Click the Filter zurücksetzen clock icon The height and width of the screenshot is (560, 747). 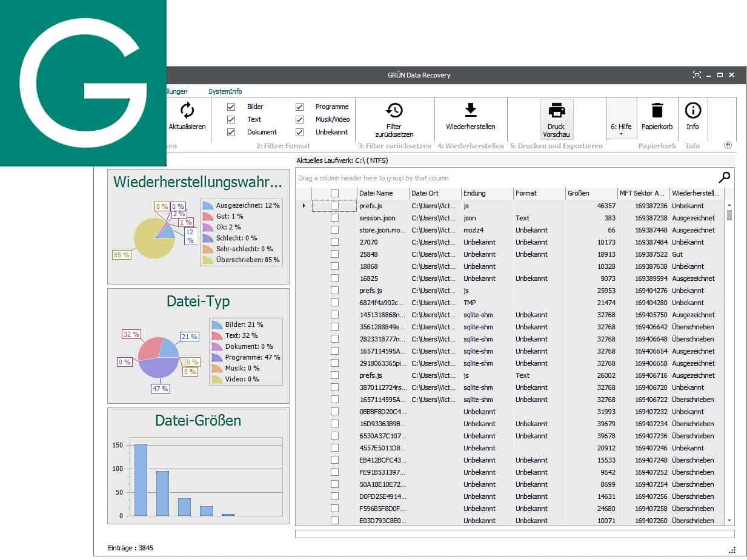click(394, 110)
